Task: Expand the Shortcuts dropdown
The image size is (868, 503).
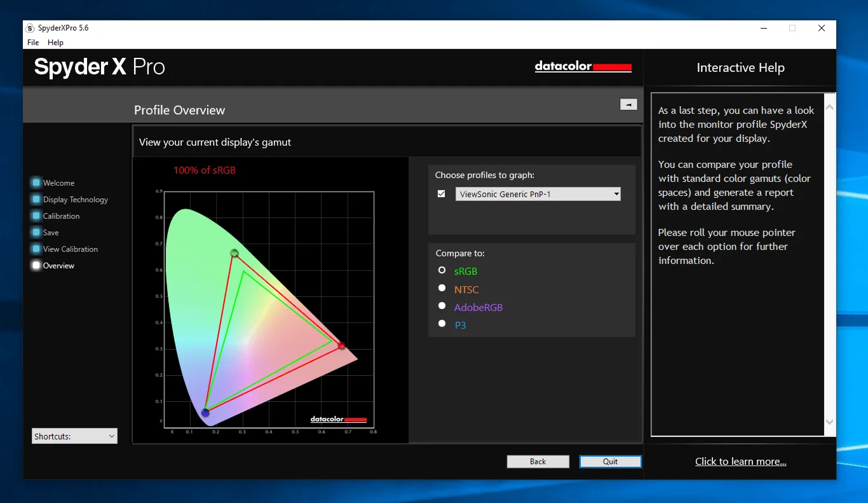Action: pyautogui.click(x=74, y=436)
